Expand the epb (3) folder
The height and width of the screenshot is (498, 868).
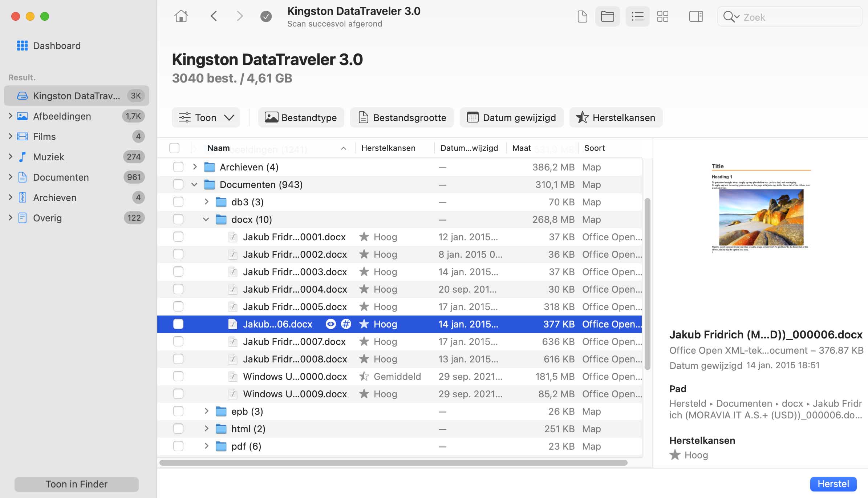(206, 411)
